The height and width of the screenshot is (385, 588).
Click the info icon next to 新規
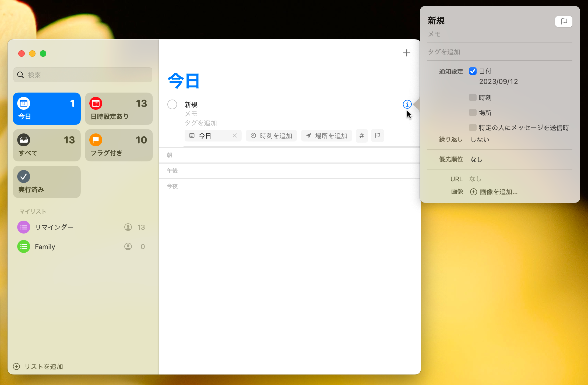pyautogui.click(x=407, y=104)
